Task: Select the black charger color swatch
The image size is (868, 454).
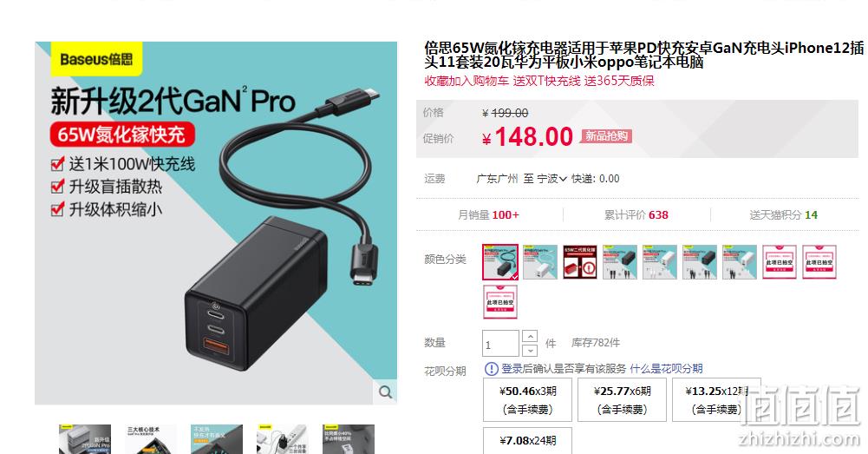Action: click(500, 261)
